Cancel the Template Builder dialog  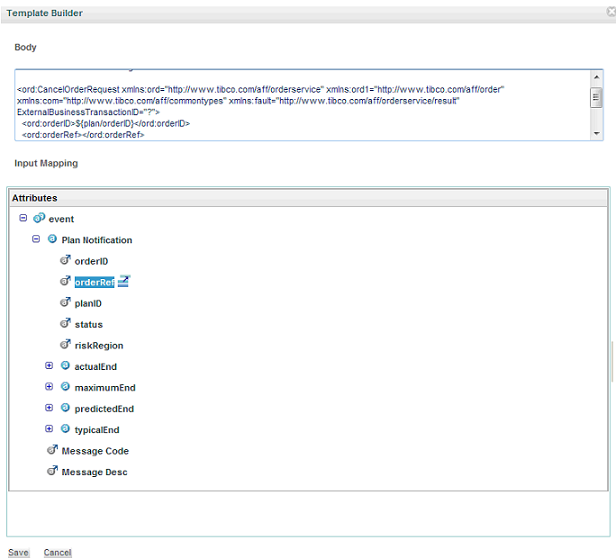[x=57, y=552]
